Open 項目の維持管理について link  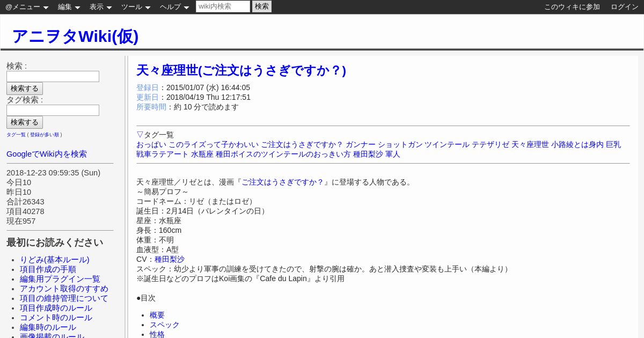(x=64, y=298)
